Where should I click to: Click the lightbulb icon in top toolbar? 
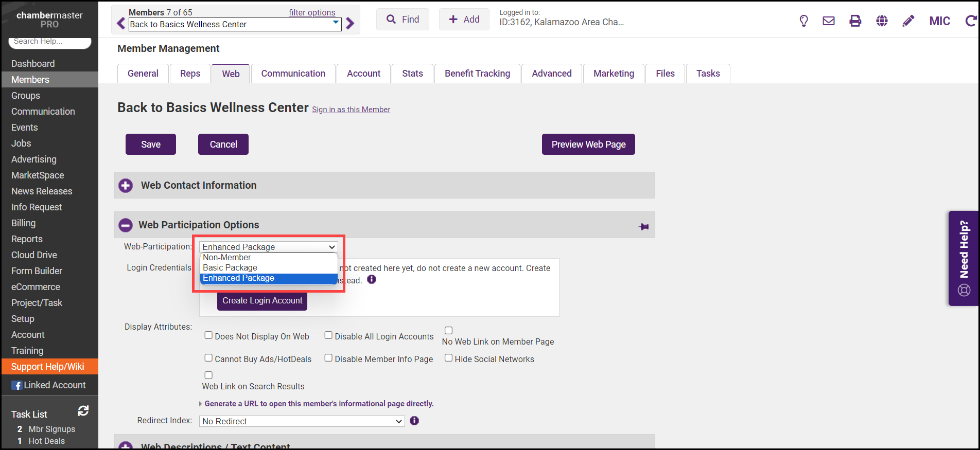point(803,21)
